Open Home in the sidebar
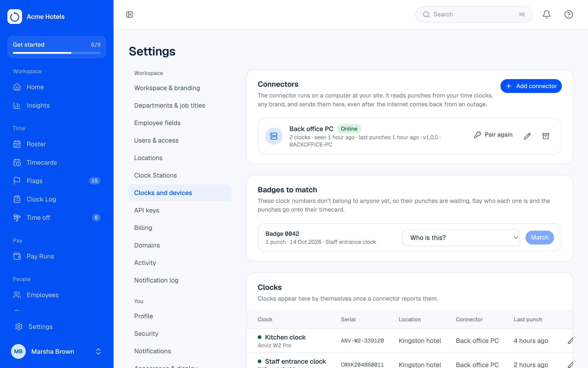 57,87
